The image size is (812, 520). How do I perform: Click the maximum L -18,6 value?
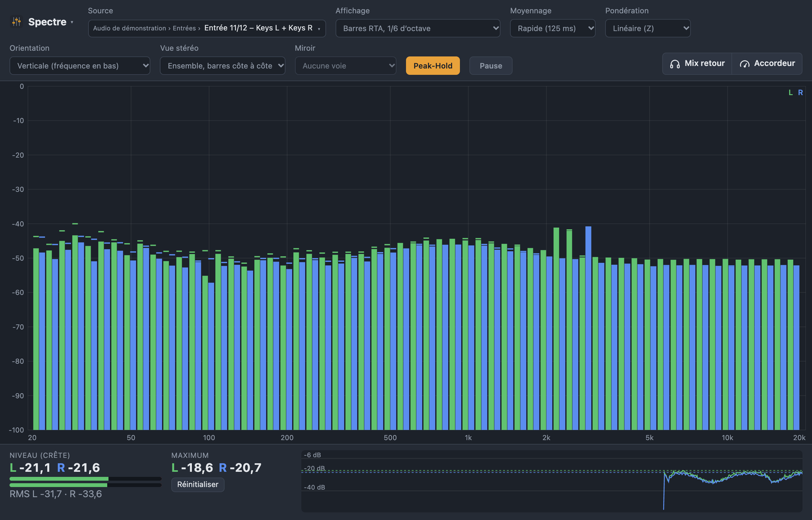pos(192,468)
